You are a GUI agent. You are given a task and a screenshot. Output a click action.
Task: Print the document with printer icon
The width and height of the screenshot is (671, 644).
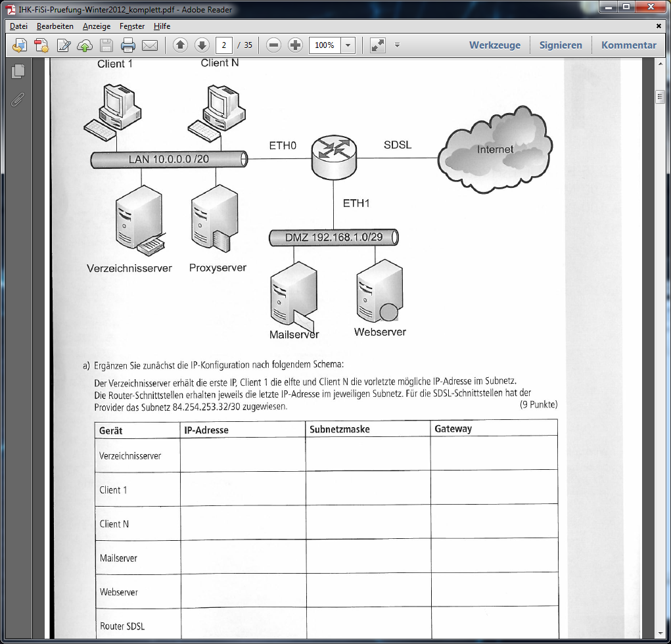[128, 45]
